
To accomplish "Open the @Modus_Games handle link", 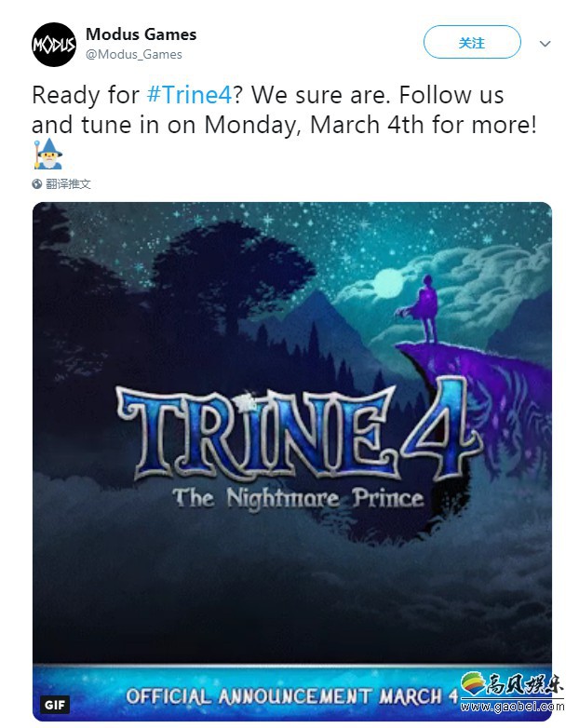I will 134,55.
